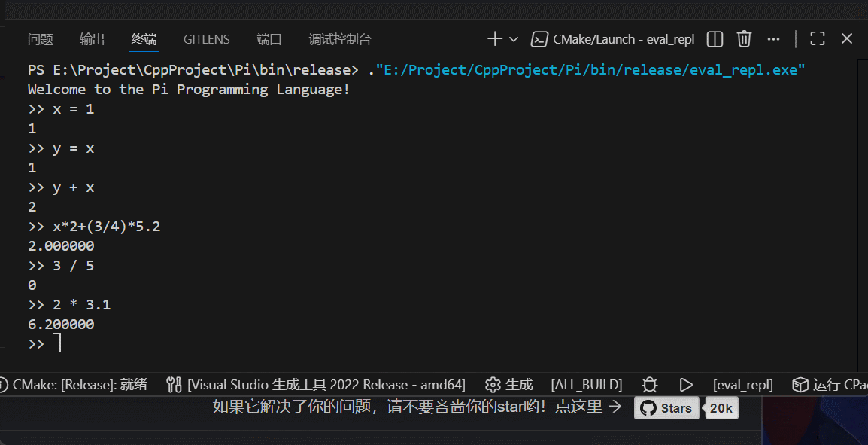
Task: Toggle the terminal panel to maximize
Action: (x=817, y=38)
